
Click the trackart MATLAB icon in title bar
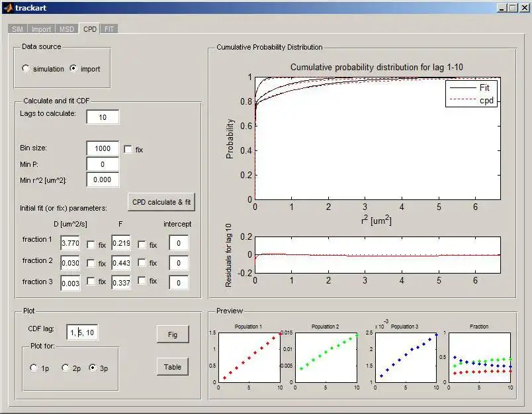8,7
